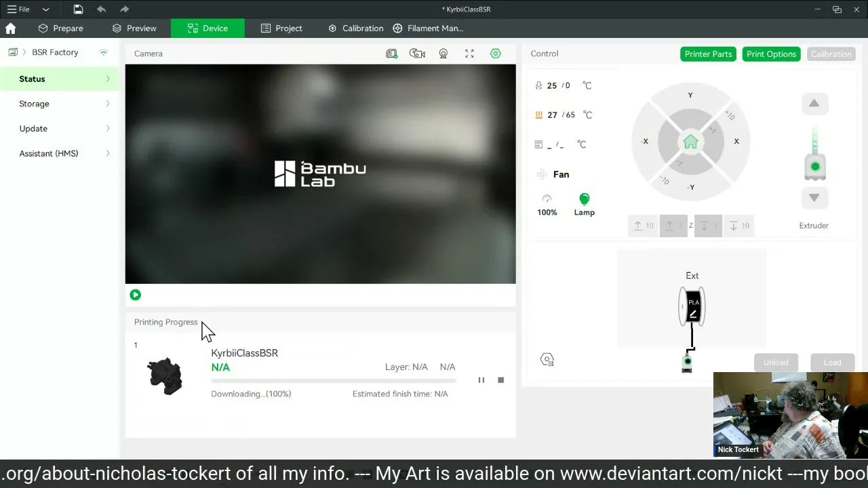This screenshot has height=488, width=868.
Task: Jog the print head toward -X
Action: pyautogui.click(x=644, y=142)
